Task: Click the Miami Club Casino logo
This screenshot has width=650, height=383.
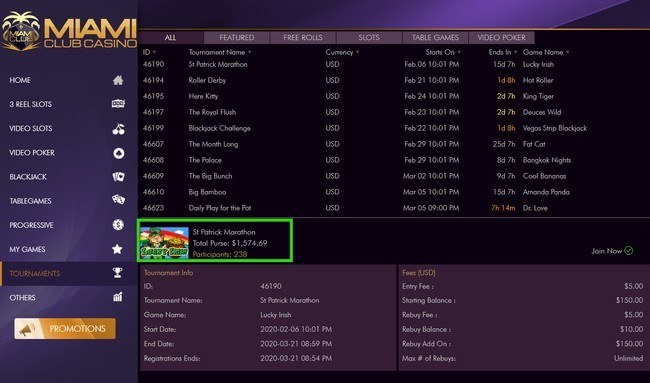Action: coord(69,32)
